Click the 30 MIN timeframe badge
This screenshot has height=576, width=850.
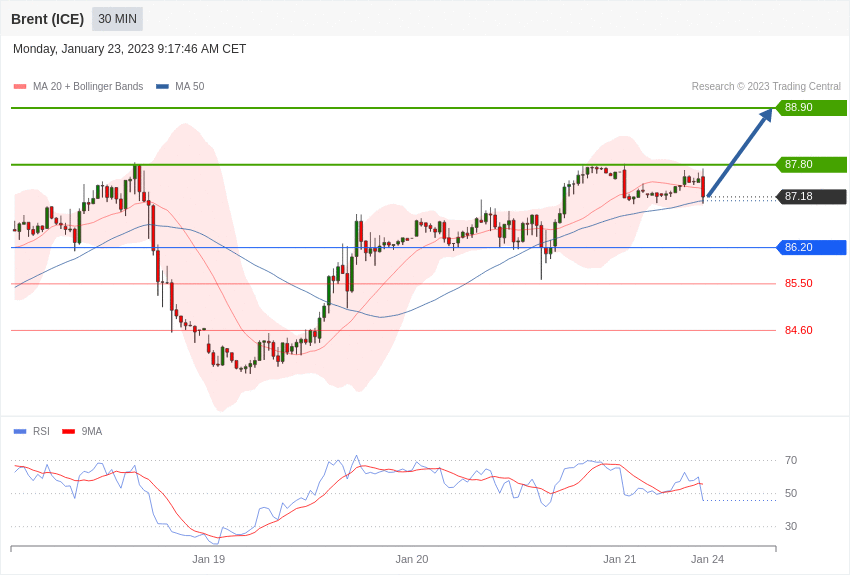(x=118, y=19)
